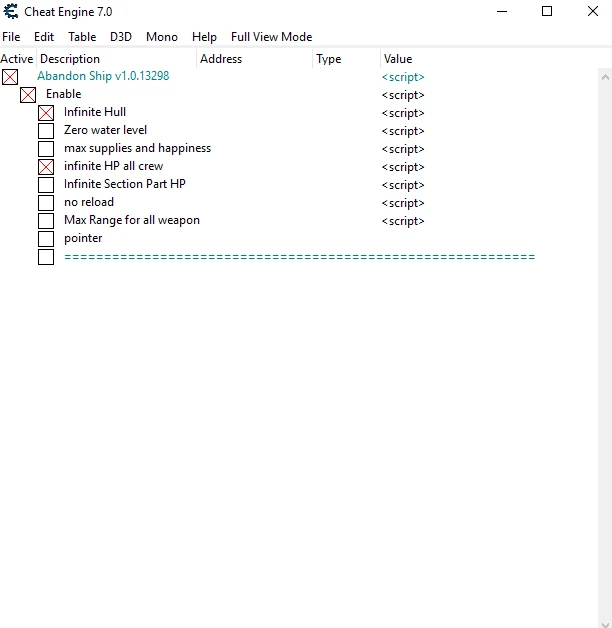Click script value of max supplies row
This screenshot has width=612, height=628.
pyautogui.click(x=403, y=149)
